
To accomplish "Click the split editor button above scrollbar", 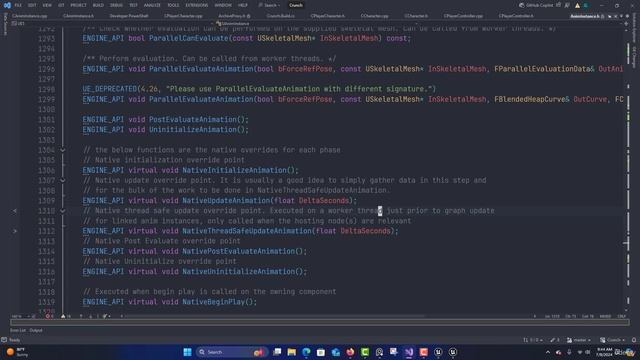I will (626, 24).
